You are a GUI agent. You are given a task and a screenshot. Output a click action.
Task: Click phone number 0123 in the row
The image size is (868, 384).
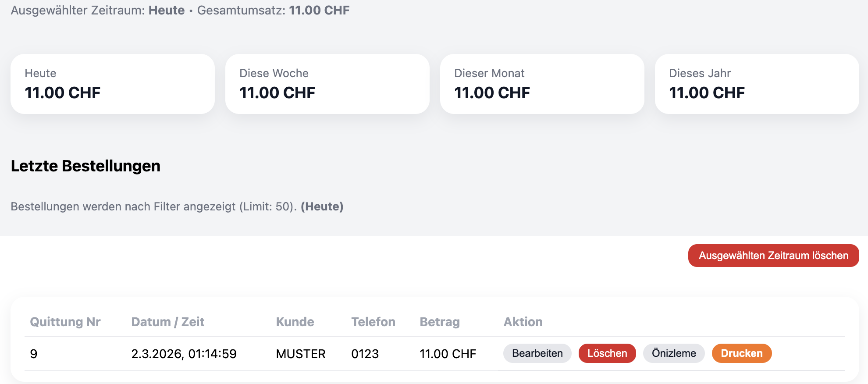tap(365, 354)
